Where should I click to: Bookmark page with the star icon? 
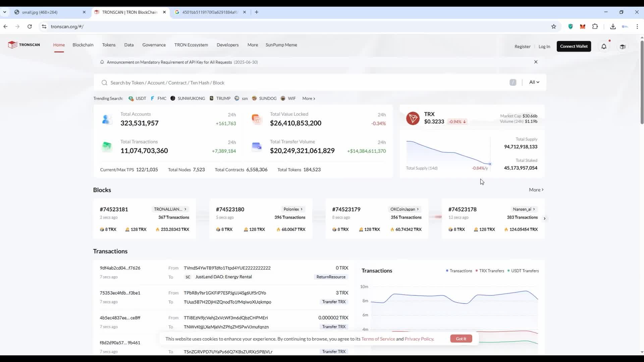(x=553, y=26)
